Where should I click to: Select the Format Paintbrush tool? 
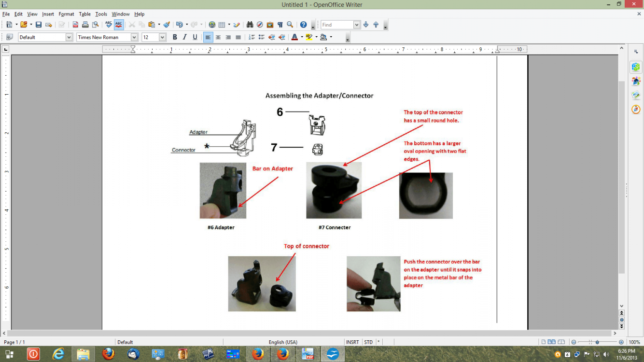click(x=167, y=25)
